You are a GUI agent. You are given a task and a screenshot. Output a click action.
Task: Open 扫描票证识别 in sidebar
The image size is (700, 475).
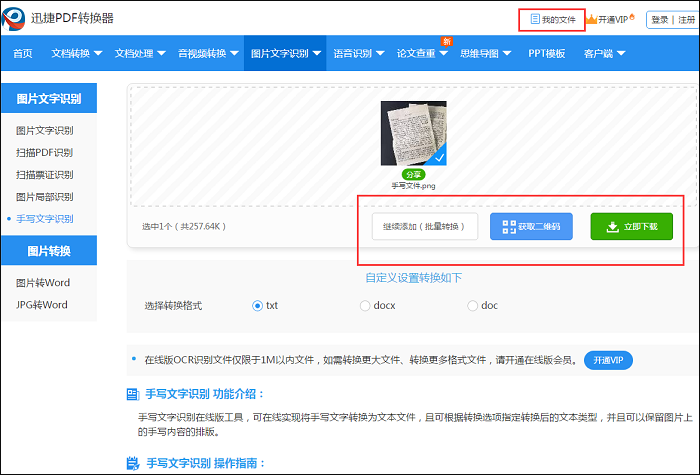click(45, 175)
